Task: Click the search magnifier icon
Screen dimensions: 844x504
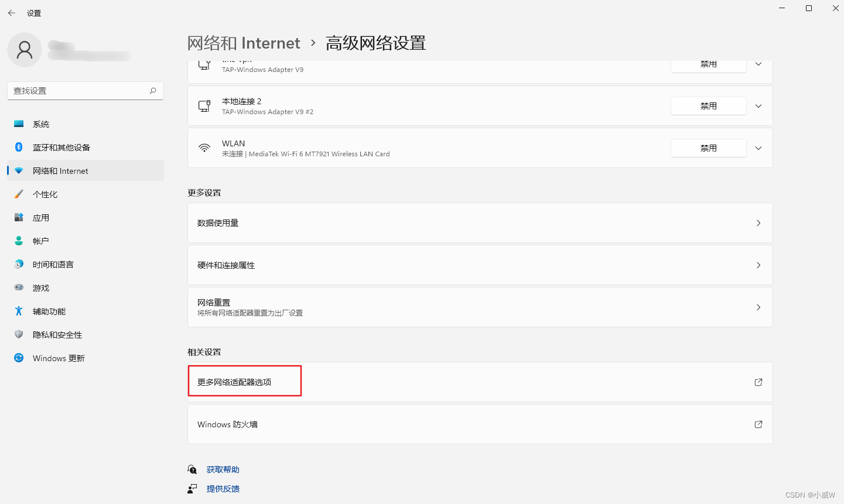Action: [x=153, y=91]
